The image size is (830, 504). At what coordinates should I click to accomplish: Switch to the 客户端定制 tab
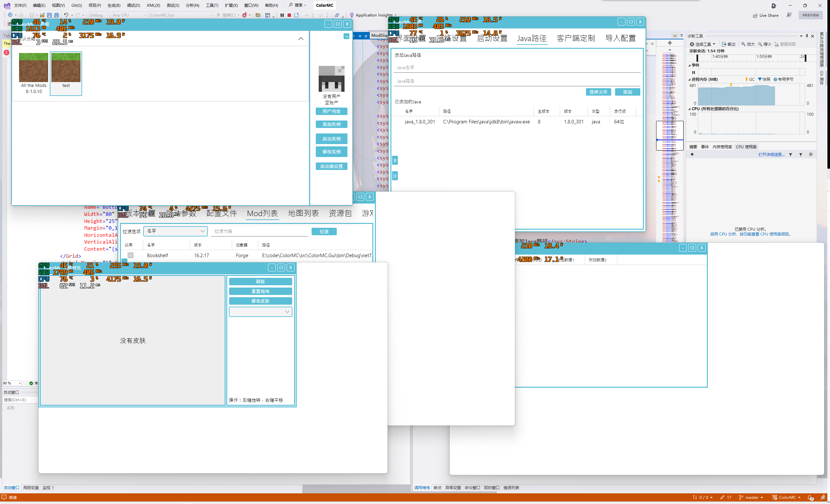point(576,38)
